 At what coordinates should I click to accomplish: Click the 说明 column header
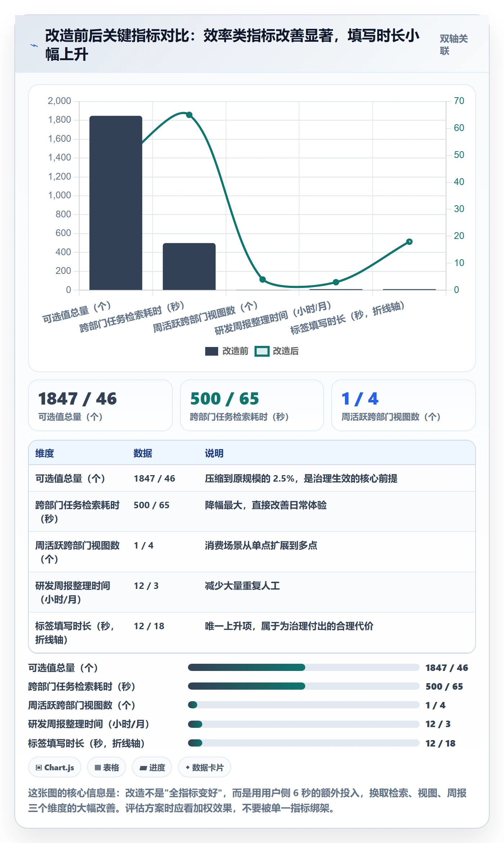tap(214, 453)
